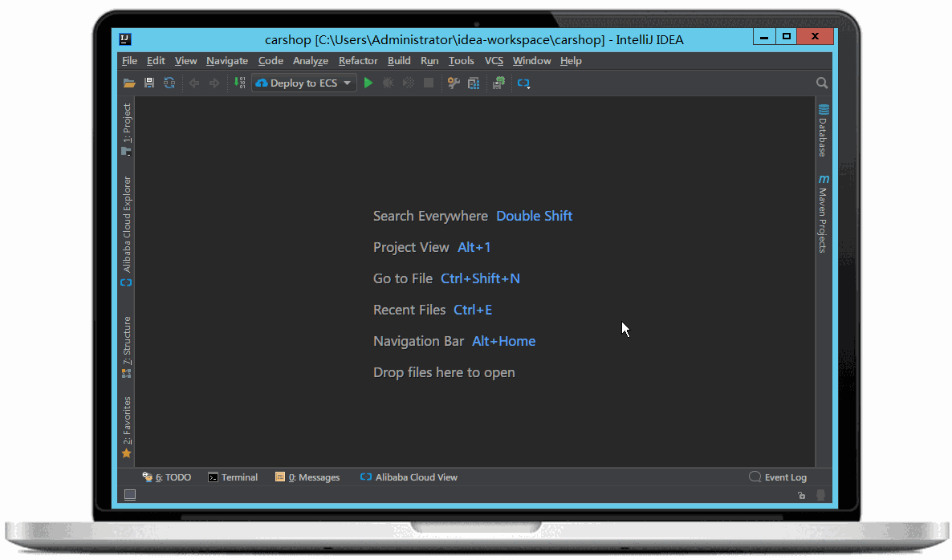
Task: Click the Synchronize refresh icon
Action: [x=169, y=83]
